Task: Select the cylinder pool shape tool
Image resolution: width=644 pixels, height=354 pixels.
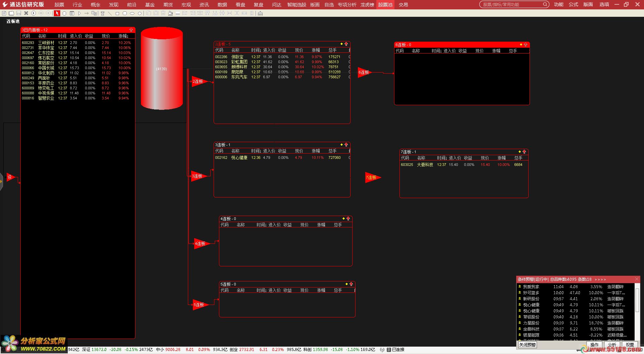Action: click(64, 13)
